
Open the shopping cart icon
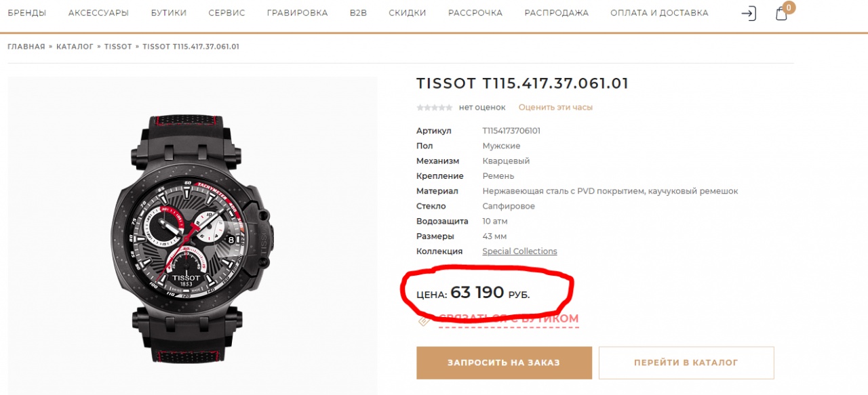pyautogui.click(x=781, y=14)
